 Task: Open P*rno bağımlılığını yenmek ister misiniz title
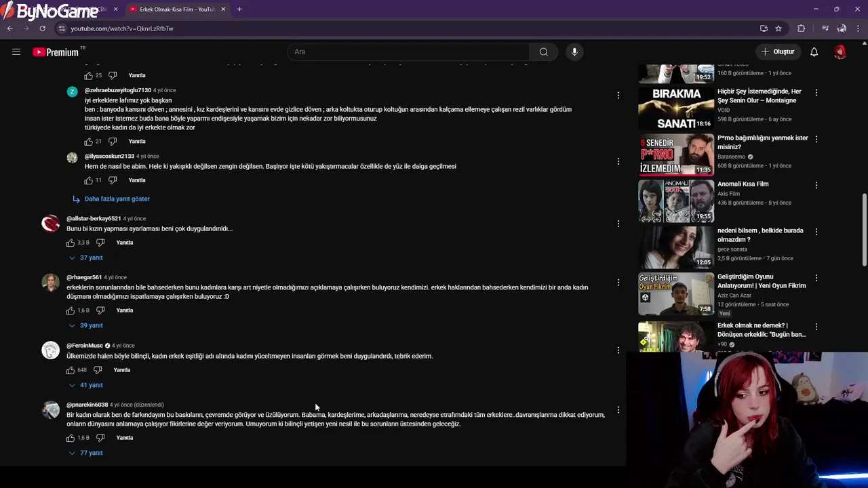[x=763, y=142]
